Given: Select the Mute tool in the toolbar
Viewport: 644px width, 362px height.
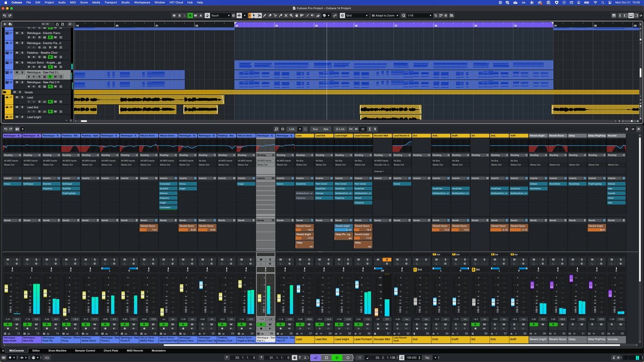Looking at the screenshot, I should tap(286, 16).
